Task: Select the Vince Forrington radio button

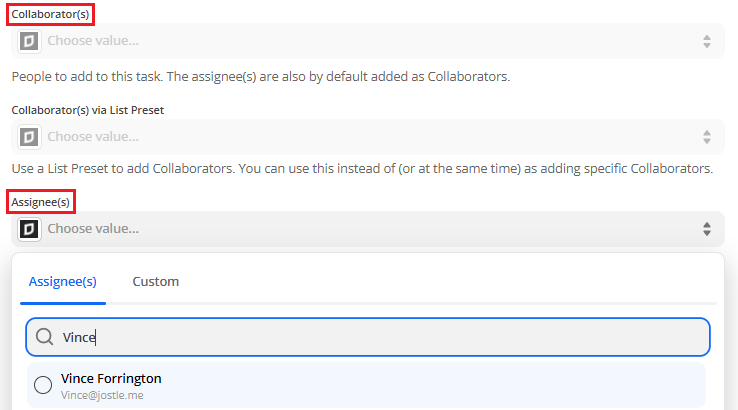Action: 43,385
